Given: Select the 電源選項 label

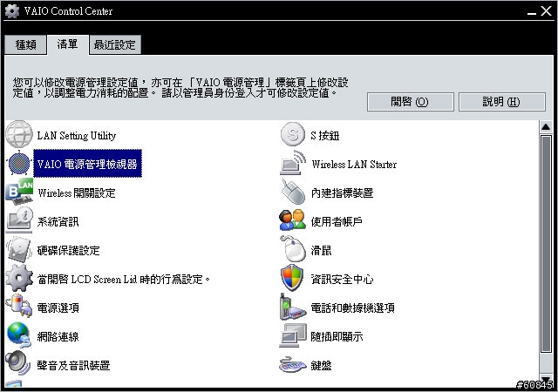Looking at the screenshot, I should 58,308.
